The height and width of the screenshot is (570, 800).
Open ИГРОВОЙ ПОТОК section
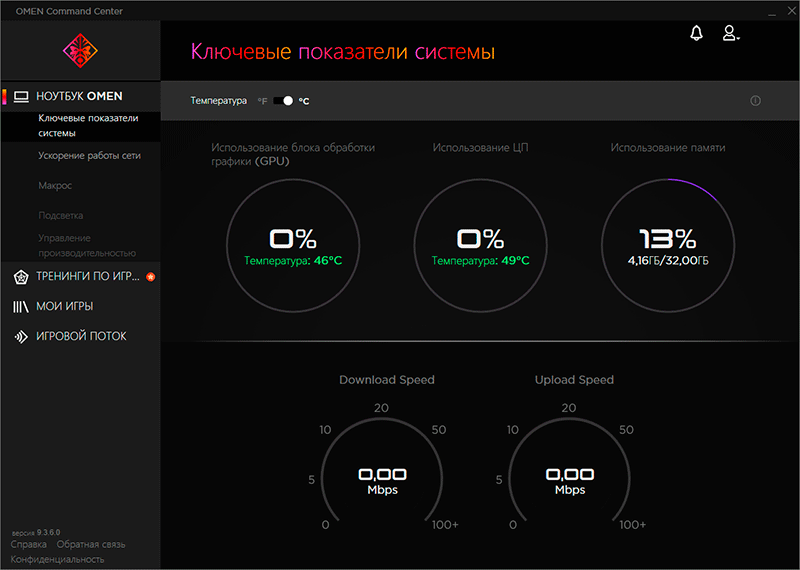click(81, 336)
